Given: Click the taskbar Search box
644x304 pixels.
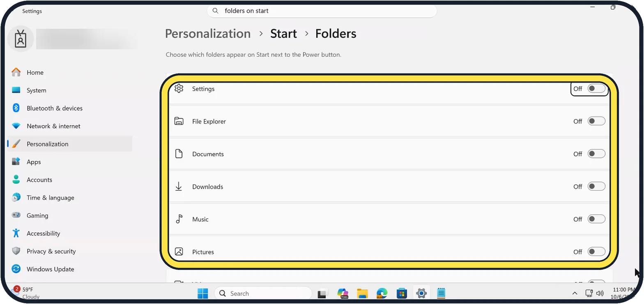Looking at the screenshot, I should pos(263,293).
